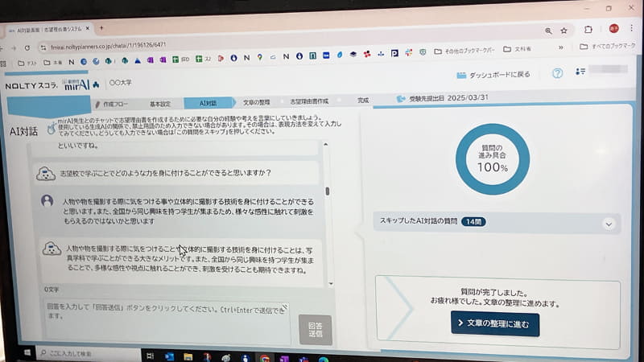Open the Slack bookmark icon
Viewport: 644px width, 362px height.
pyautogui.click(x=408, y=52)
